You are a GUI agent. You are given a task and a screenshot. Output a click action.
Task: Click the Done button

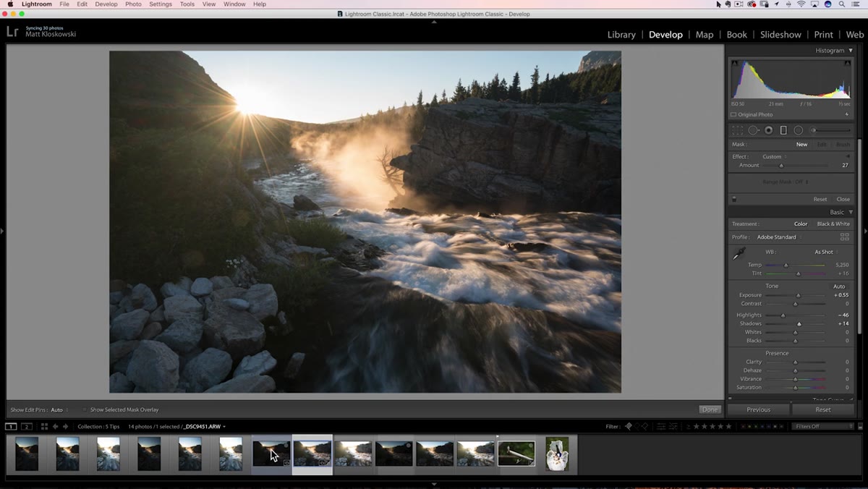click(x=710, y=409)
